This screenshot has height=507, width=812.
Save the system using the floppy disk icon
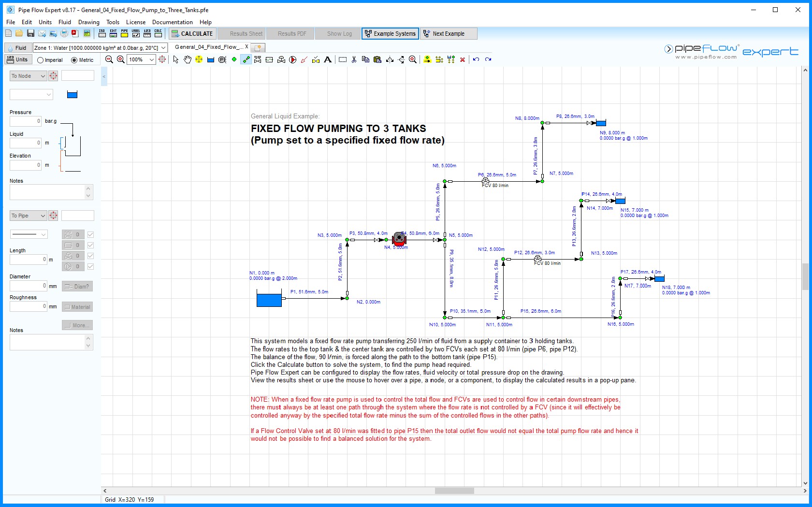point(30,33)
